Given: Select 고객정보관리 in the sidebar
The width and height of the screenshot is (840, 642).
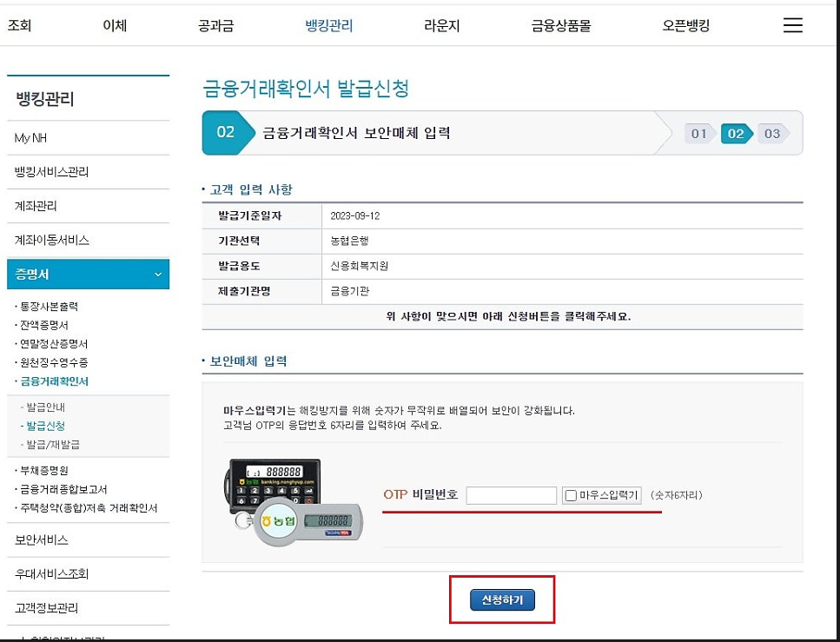Looking at the screenshot, I should coord(45,608).
